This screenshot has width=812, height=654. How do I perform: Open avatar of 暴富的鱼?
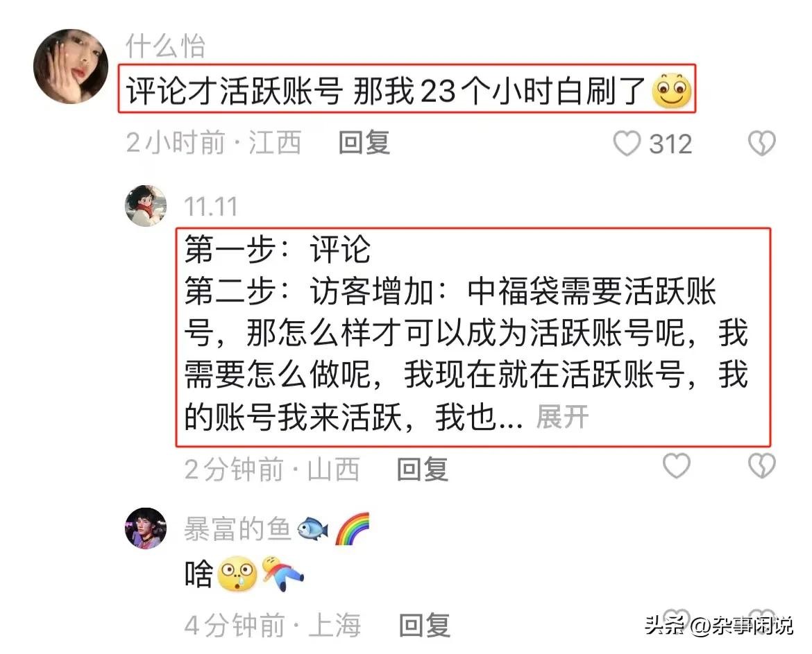click(146, 528)
